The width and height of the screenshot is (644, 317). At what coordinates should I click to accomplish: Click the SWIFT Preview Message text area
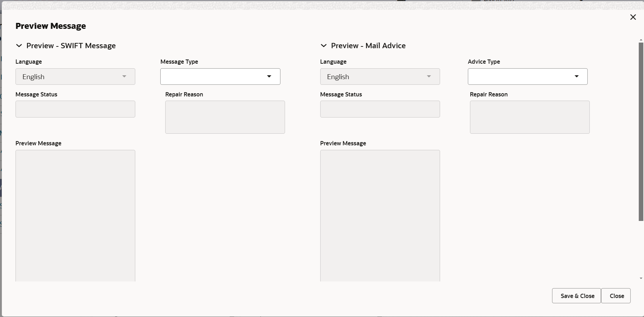[75, 216]
